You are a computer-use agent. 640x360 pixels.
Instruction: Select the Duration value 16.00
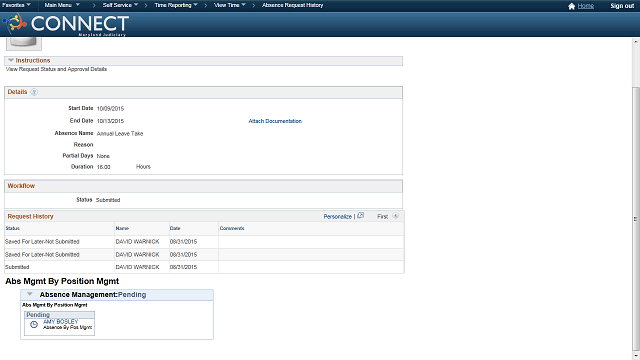[x=104, y=167]
